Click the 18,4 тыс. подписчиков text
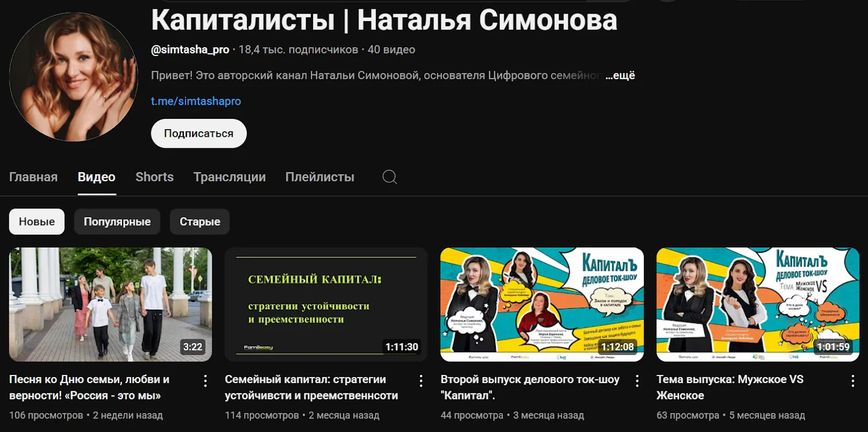Viewport: 868px width, 432px height. (x=298, y=49)
